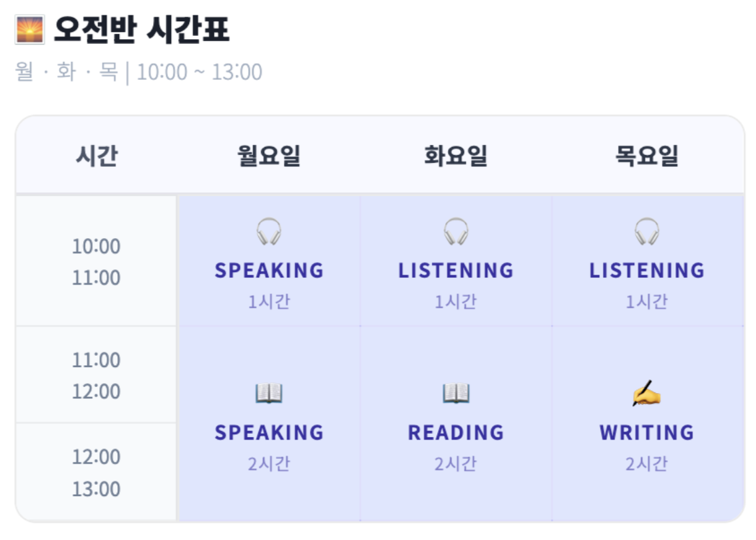Select the 목요일 column header
Screen dimensions: 756x540
[647, 156]
